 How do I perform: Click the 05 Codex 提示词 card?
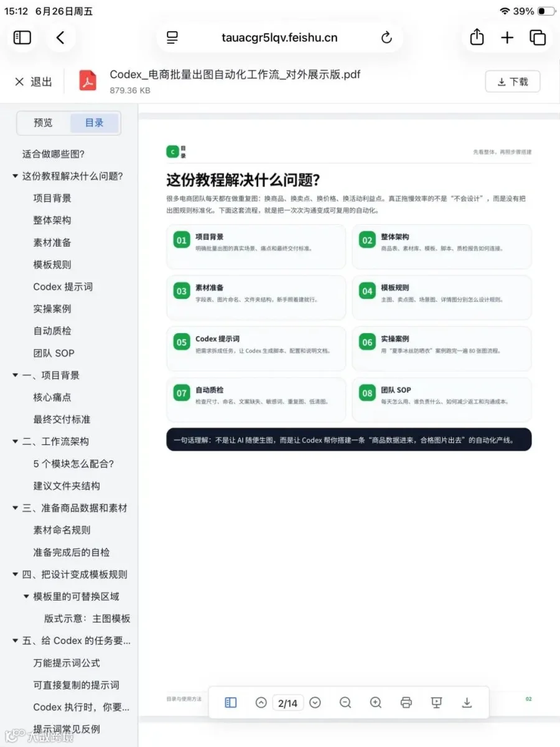[x=256, y=349]
